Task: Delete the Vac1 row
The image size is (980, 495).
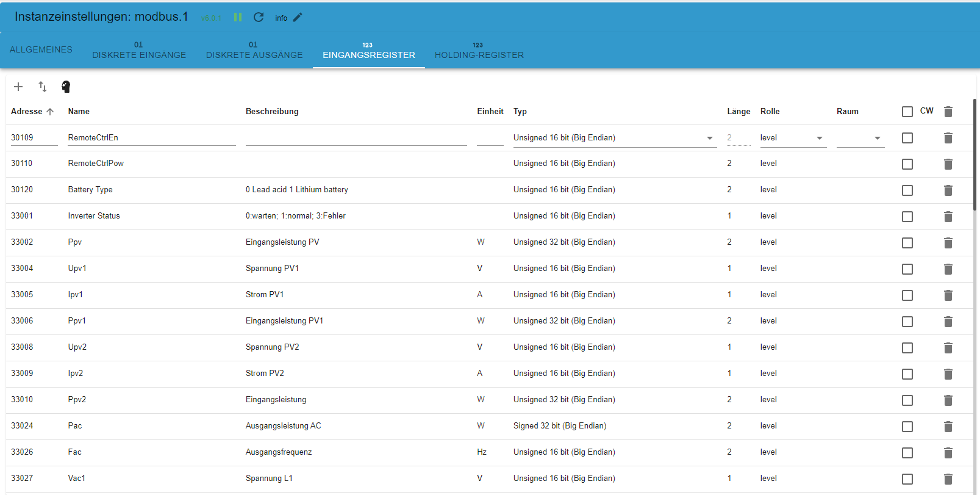Action: [948, 479]
